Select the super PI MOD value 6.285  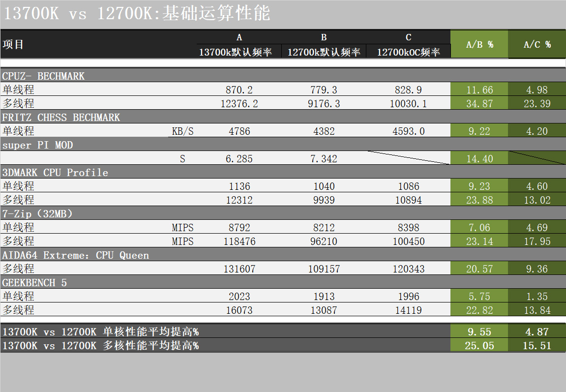[x=239, y=158]
